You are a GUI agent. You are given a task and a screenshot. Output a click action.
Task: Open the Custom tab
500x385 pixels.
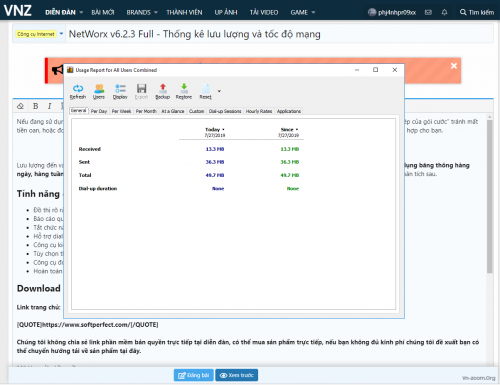coord(196,111)
